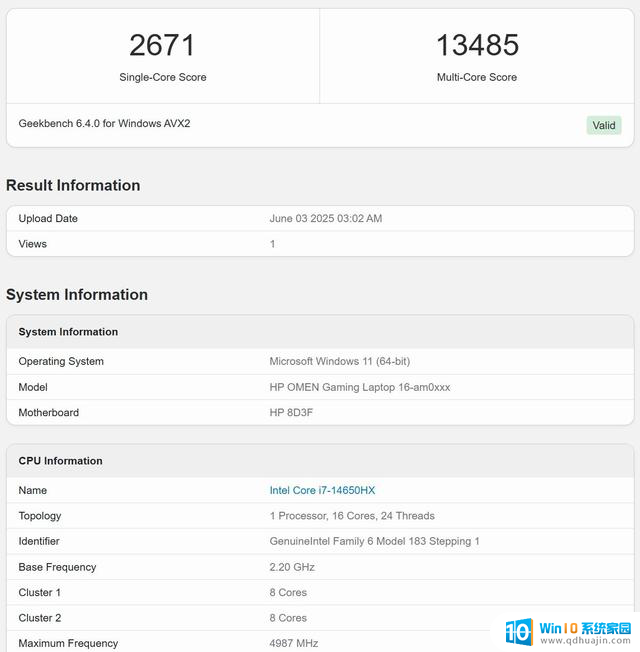The height and width of the screenshot is (652, 640).
Task: Select the HP 8D3F motherboard value
Action: click(291, 412)
